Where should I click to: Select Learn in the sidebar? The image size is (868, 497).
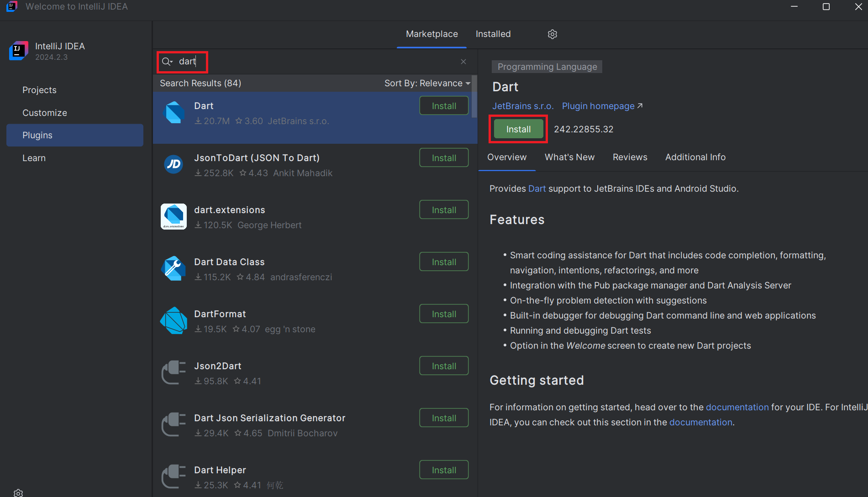click(75, 158)
